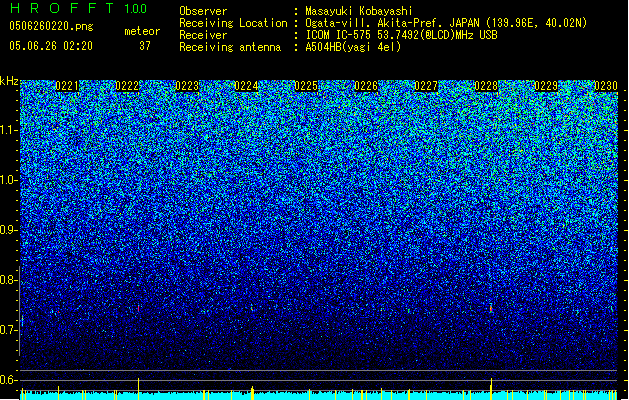
Task: Click the Observer label
Action: pyautogui.click(x=203, y=11)
